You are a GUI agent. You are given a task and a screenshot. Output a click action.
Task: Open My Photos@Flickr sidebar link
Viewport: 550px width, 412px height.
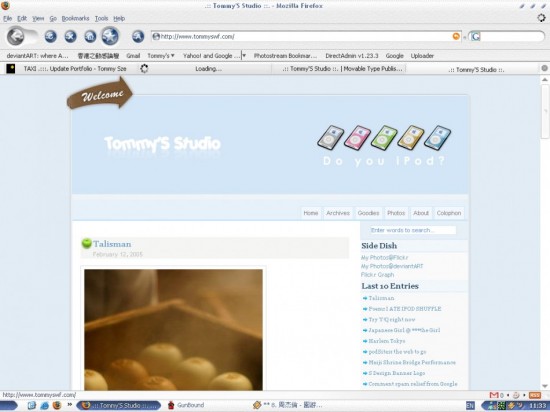pyautogui.click(x=384, y=257)
